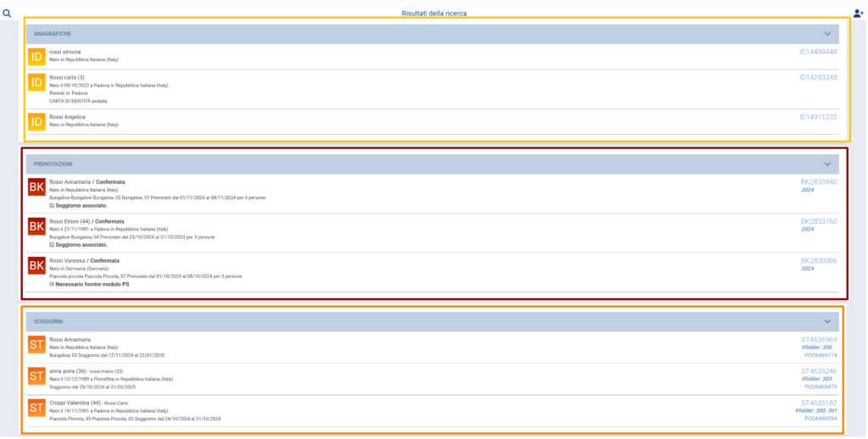Viewport: 868px width, 439px height.
Task: Open booking link BK2833840
Action: [818, 181]
